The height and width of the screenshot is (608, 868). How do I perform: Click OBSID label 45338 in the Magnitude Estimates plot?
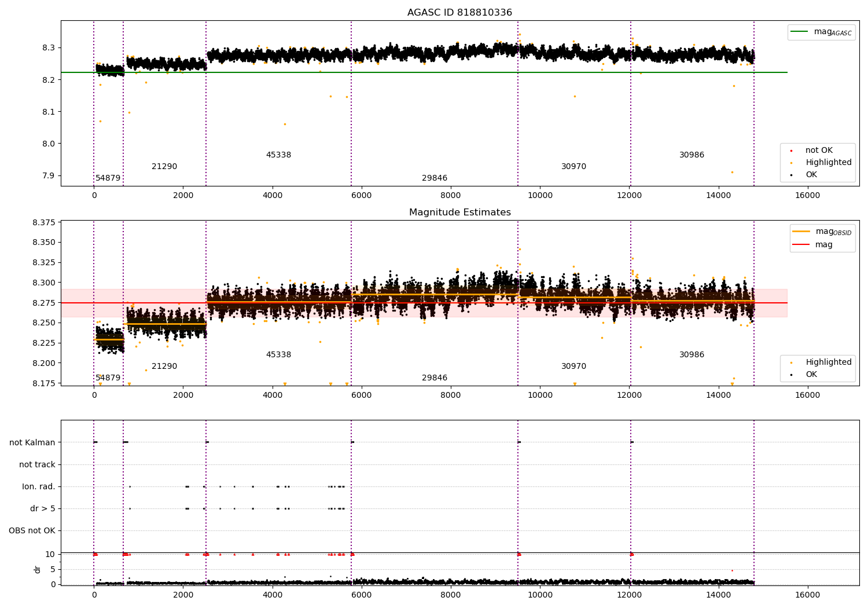click(x=278, y=355)
